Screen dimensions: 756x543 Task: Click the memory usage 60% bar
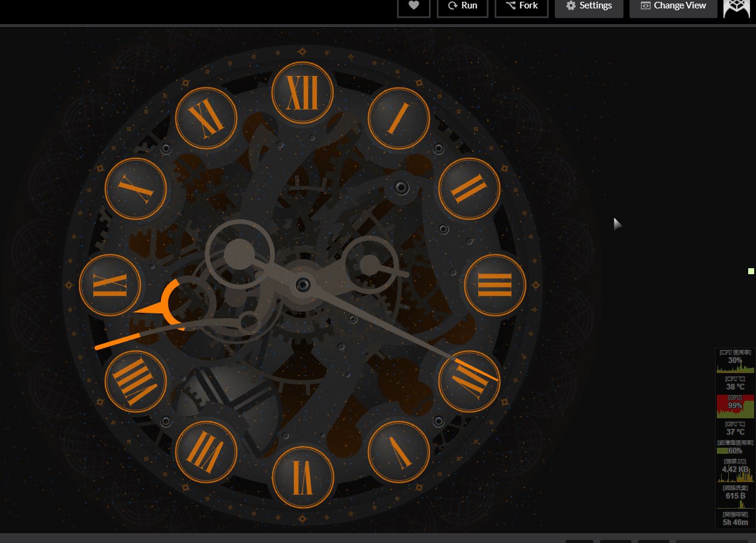click(735, 450)
